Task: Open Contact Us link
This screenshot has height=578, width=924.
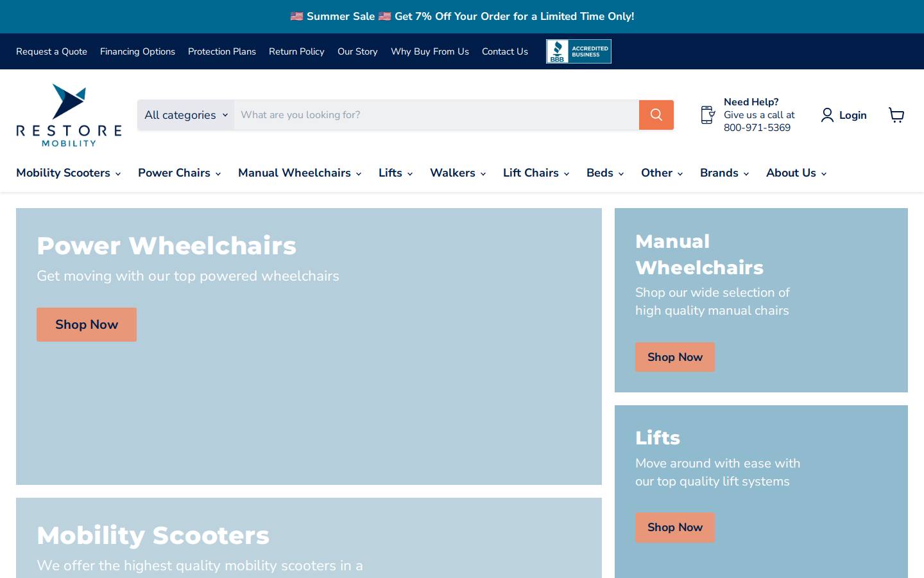Action: pyautogui.click(x=505, y=51)
